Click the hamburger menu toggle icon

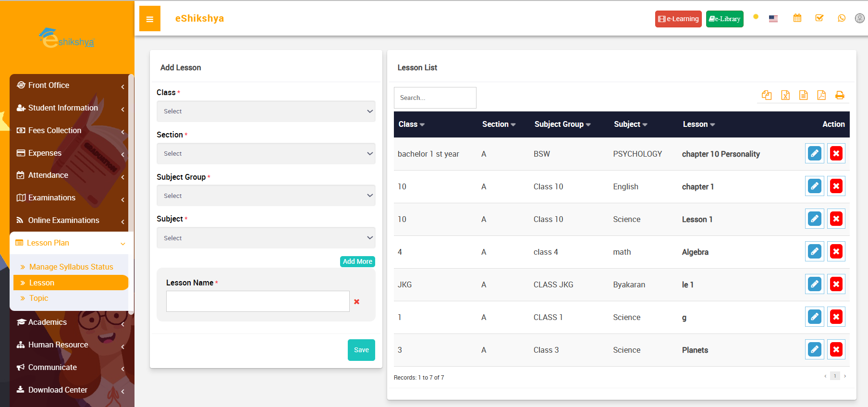pyautogui.click(x=149, y=19)
